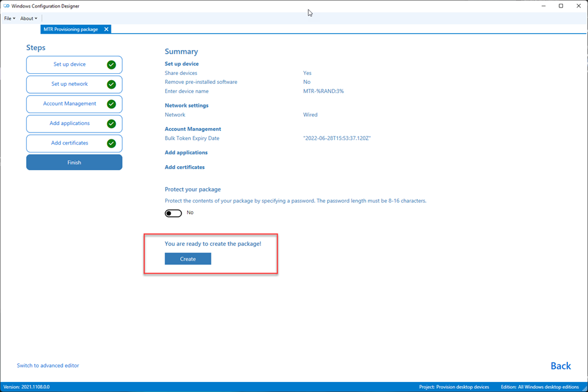Click the Edition: All Windows desktop editions status
This screenshot has height=392, width=588.
tap(540, 387)
